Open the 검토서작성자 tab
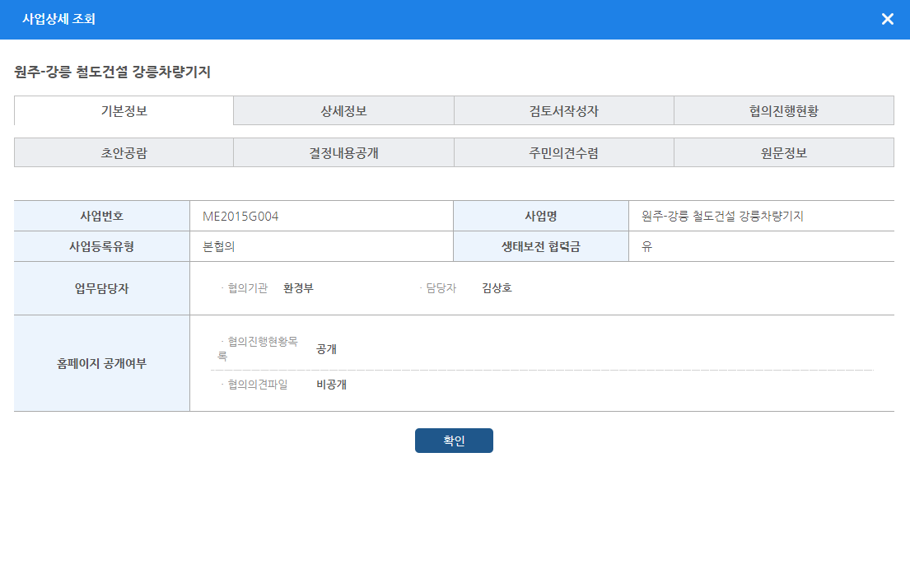The image size is (910, 588). 563,111
